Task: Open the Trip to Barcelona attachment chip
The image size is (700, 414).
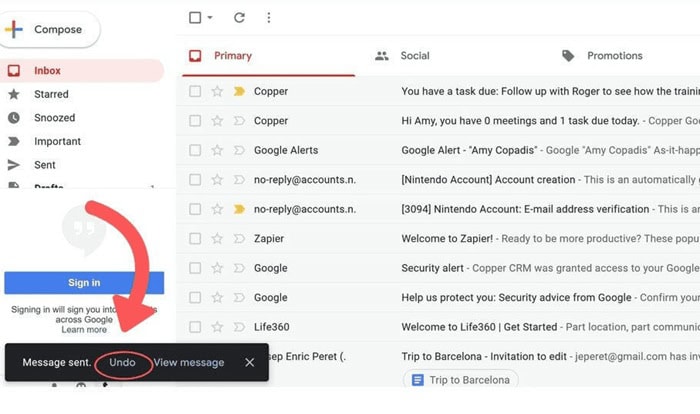Action: click(460, 380)
